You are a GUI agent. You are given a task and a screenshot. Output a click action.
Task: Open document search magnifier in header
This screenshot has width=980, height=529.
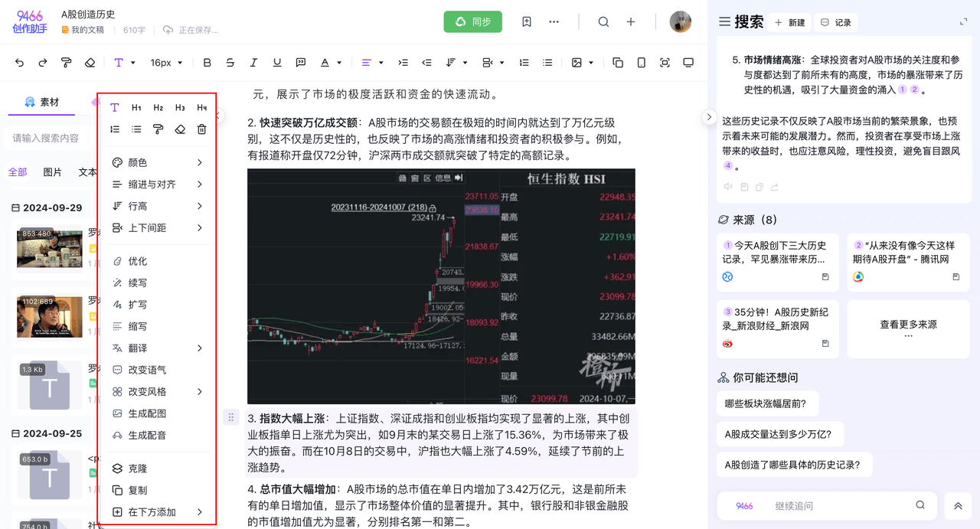[x=603, y=22]
